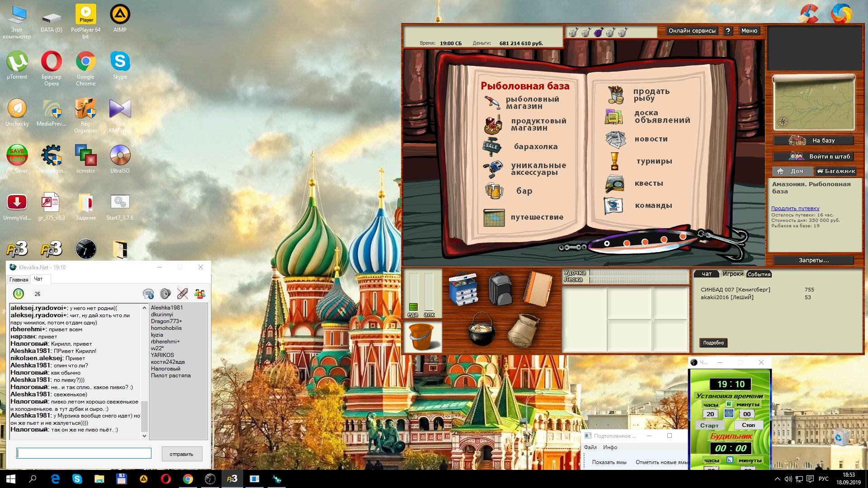Open the доска объявлений notice icon
This screenshot has width=868, height=488.
[614, 117]
